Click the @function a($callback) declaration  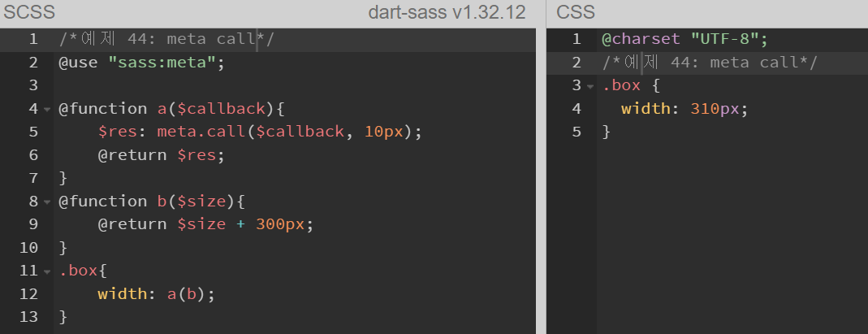point(171,109)
